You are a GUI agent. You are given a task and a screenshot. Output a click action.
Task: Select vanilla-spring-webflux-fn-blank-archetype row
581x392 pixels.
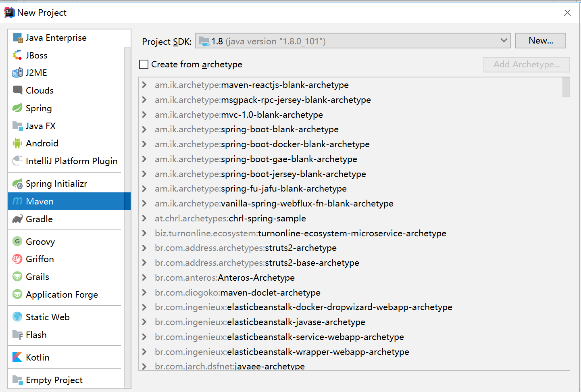[351, 204]
